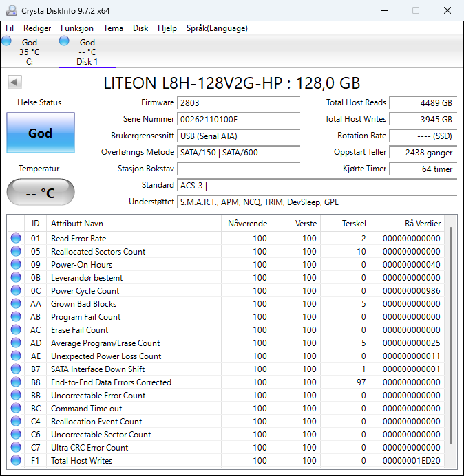Click the LITEON L8H-128V2G-HP model title
This screenshot has height=476, width=464.
[x=232, y=83]
